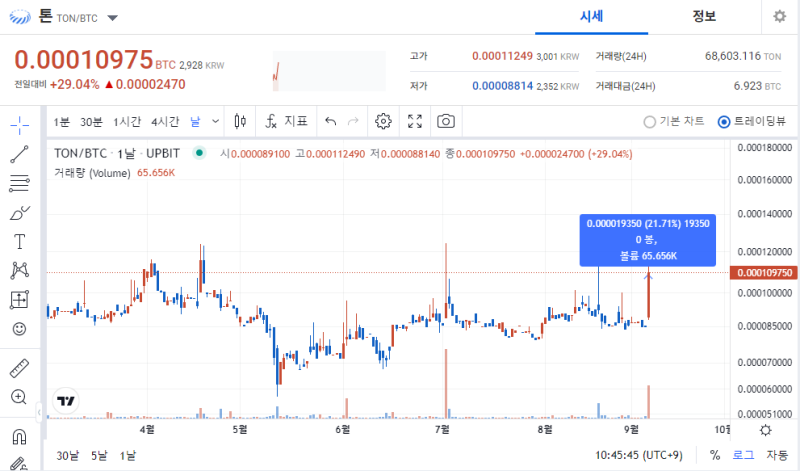Click the low price 0.00008814
The height and width of the screenshot is (471, 800).
click(x=503, y=86)
